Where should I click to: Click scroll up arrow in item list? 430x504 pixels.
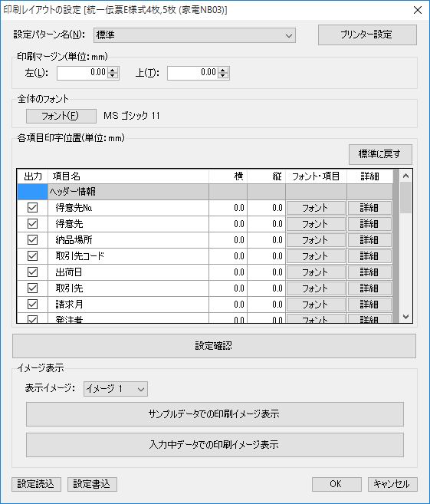405,176
